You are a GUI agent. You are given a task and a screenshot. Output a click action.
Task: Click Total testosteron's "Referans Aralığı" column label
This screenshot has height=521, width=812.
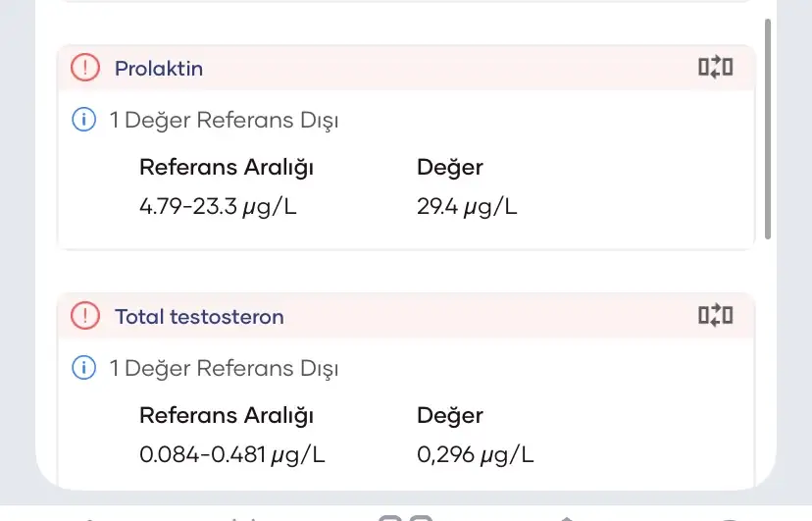(x=227, y=415)
